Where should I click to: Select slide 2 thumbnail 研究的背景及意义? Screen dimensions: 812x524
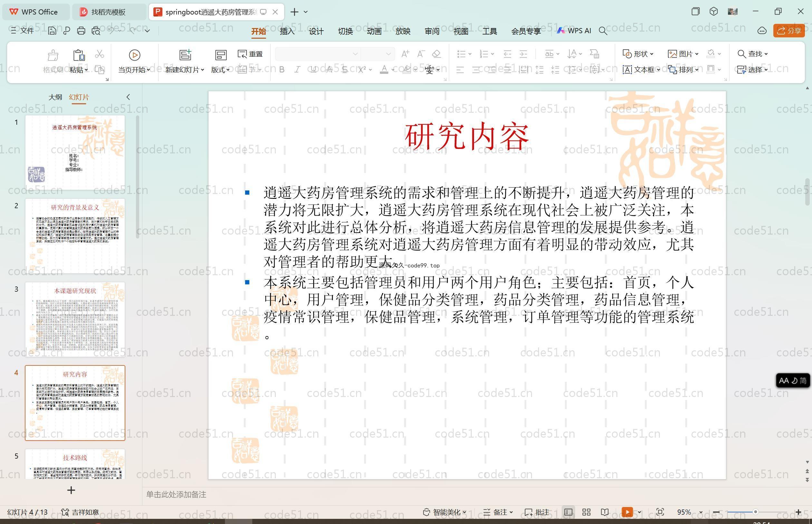(x=75, y=236)
